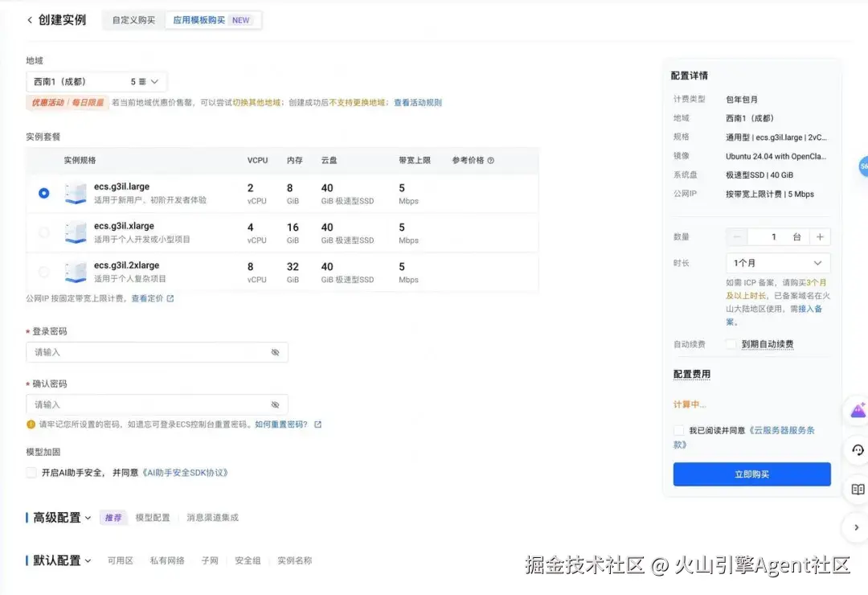Collapse the floating sidebar via chevron icon
The height and width of the screenshot is (595, 868).
[857, 527]
